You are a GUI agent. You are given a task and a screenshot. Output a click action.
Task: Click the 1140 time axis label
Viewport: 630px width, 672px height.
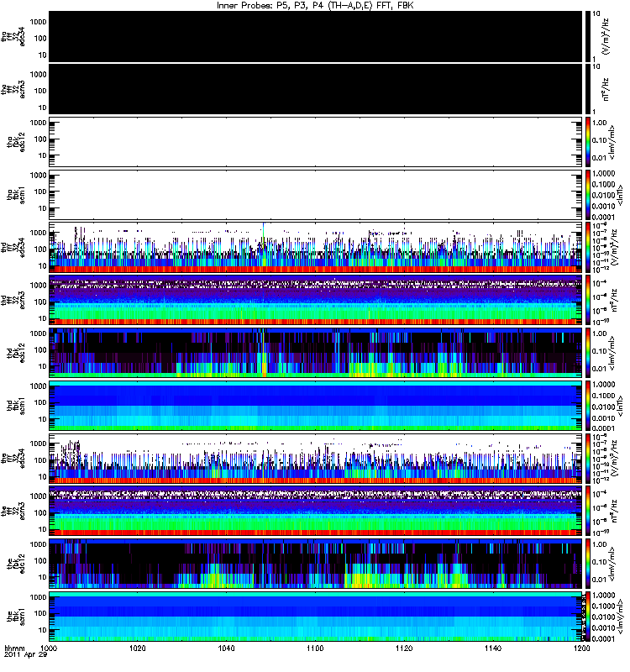point(493,648)
